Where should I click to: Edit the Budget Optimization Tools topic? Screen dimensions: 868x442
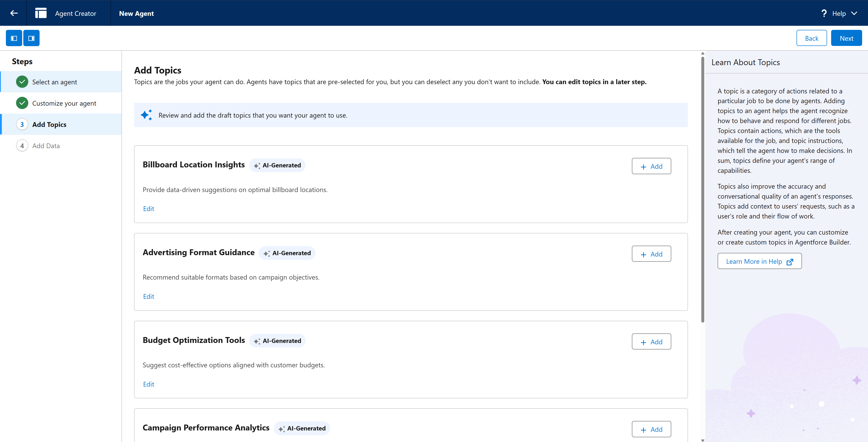[x=148, y=384]
